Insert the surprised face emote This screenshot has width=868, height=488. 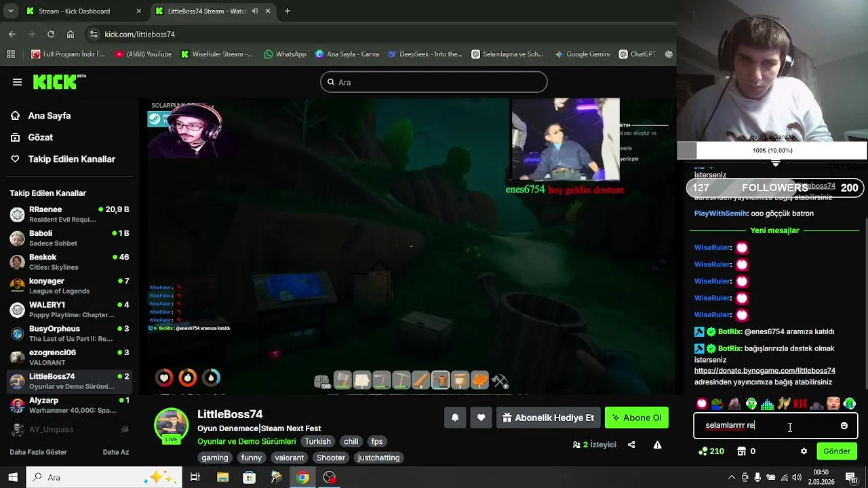833,404
